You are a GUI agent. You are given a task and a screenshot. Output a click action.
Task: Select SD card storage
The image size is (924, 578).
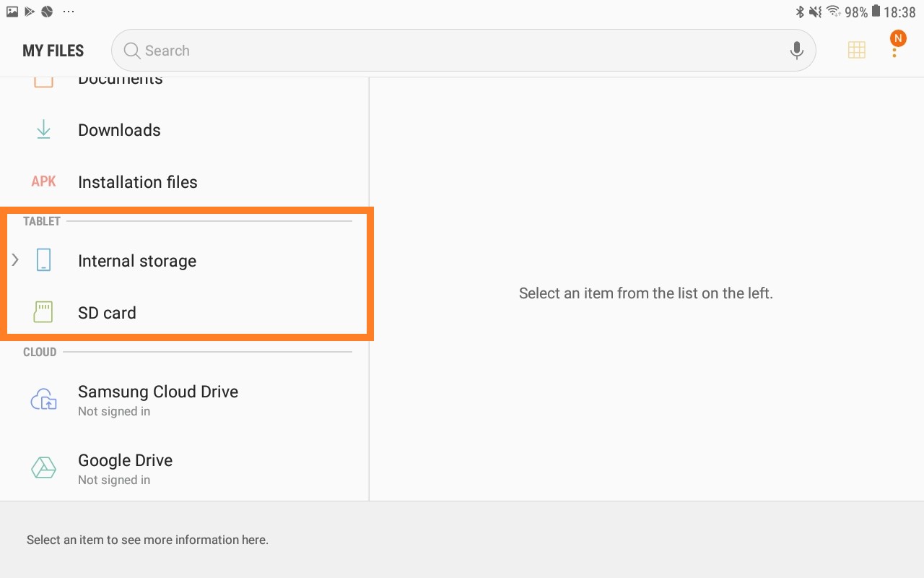[107, 313]
